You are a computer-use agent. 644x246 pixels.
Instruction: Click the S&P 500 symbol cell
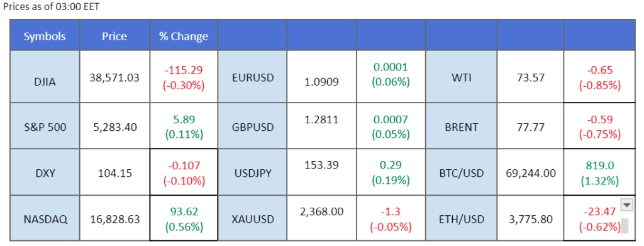point(45,126)
